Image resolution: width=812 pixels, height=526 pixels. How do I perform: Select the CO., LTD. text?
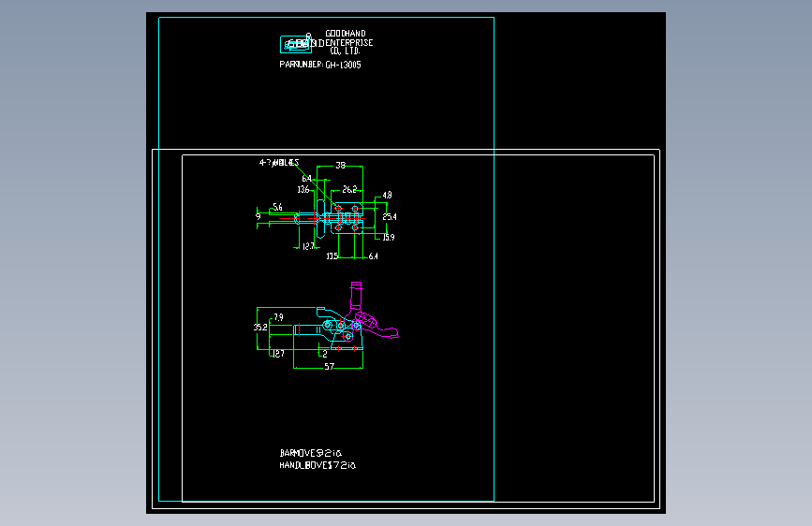point(345,51)
